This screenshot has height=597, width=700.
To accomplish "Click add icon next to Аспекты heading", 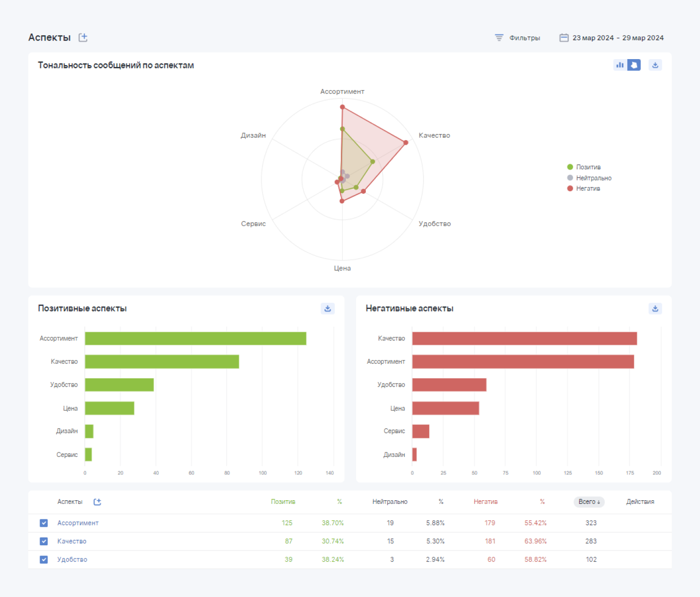I will [83, 38].
